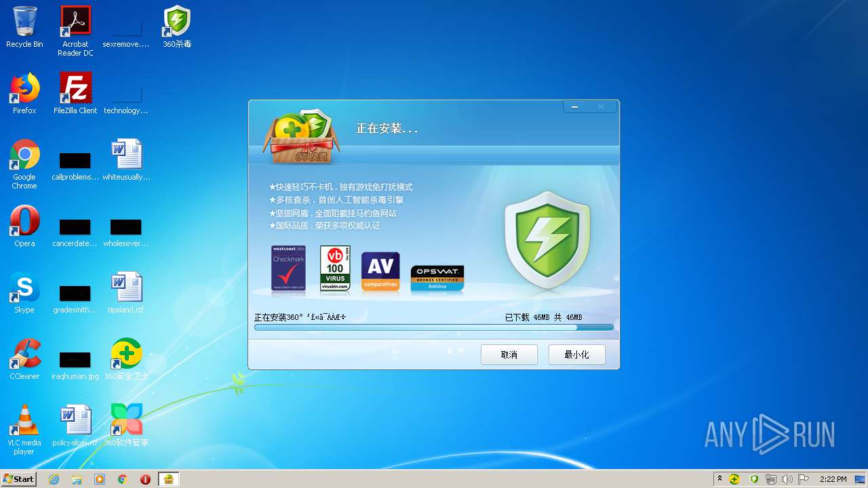The width and height of the screenshot is (868, 488).
Task: Select the iraqhuman.jpg desktop file
Action: pos(75,365)
